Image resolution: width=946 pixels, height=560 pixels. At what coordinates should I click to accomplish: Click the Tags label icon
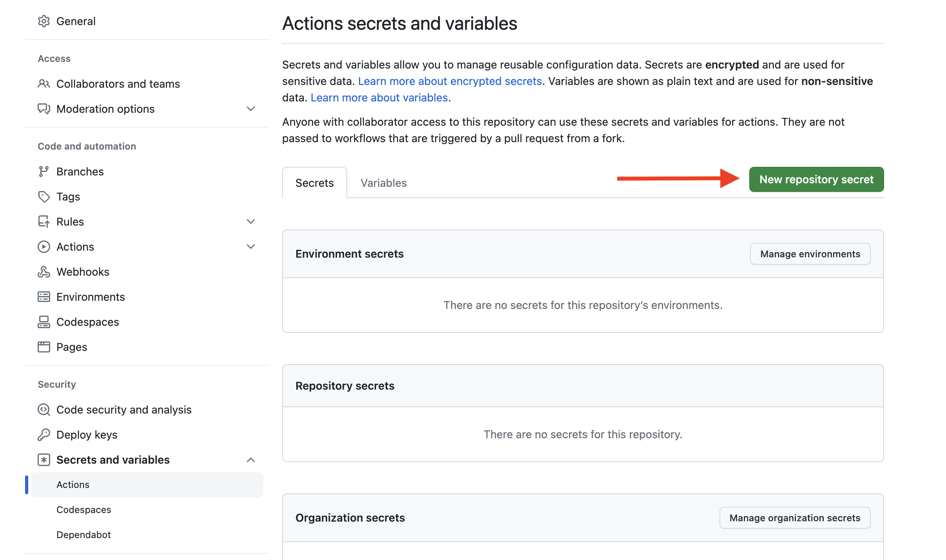[x=44, y=197]
